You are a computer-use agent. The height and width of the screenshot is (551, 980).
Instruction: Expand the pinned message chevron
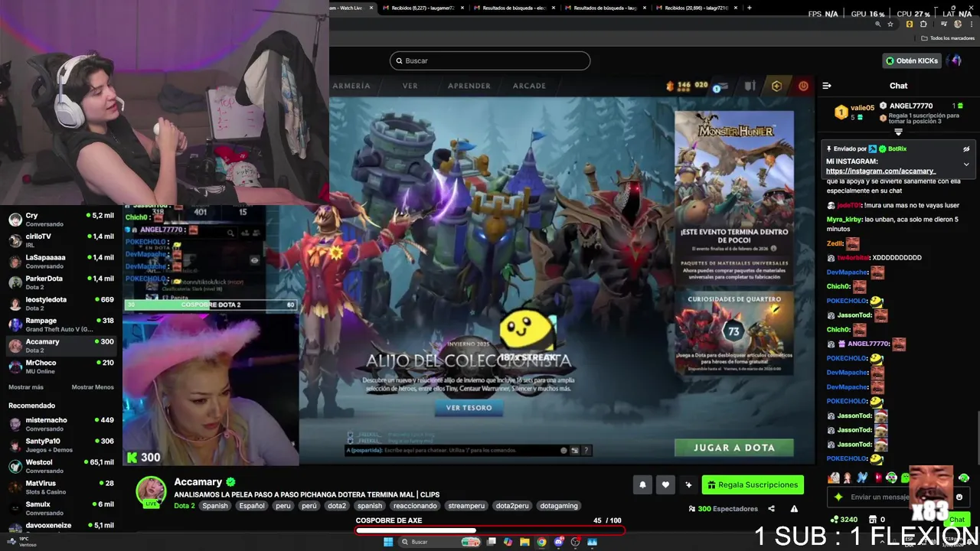pos(966,164)
